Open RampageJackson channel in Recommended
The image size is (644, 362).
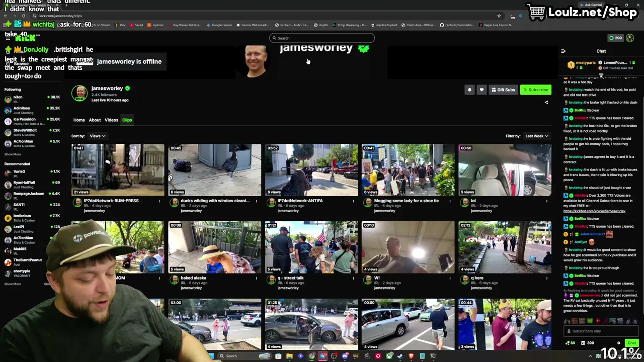pos(32,196)
